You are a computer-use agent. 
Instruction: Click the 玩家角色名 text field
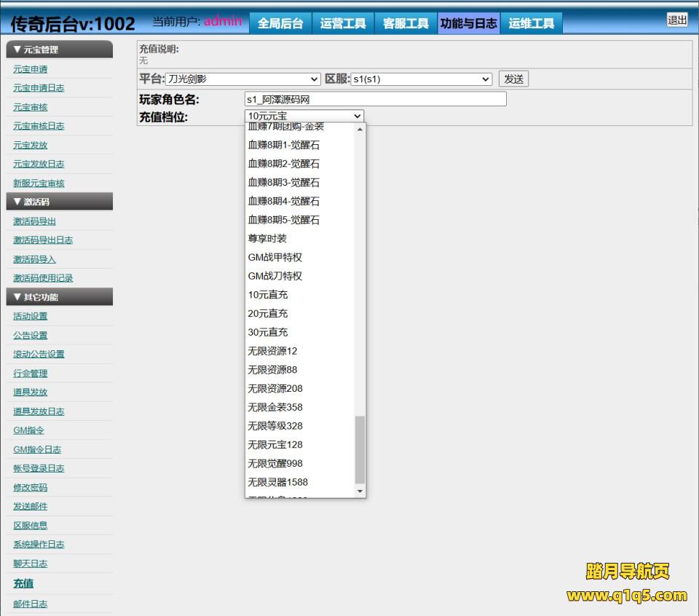(375, 100)
